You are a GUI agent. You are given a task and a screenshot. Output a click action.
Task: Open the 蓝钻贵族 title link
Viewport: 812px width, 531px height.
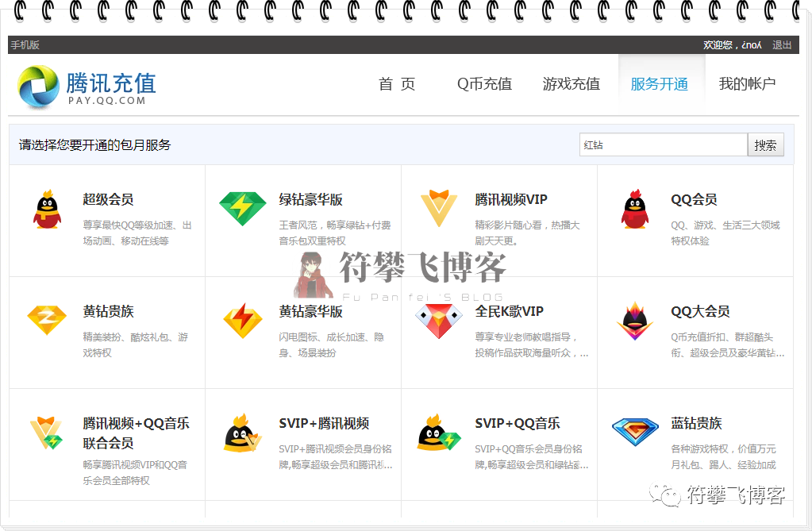click(x=697, y=423)
